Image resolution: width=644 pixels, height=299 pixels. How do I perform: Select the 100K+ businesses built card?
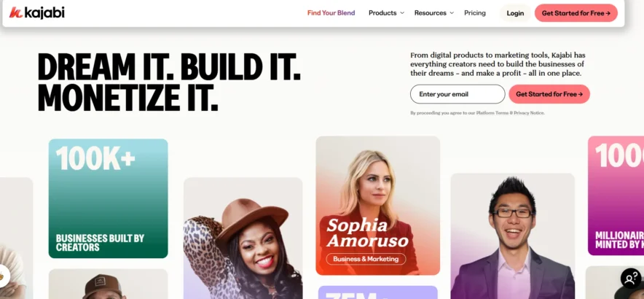(108, 198)
